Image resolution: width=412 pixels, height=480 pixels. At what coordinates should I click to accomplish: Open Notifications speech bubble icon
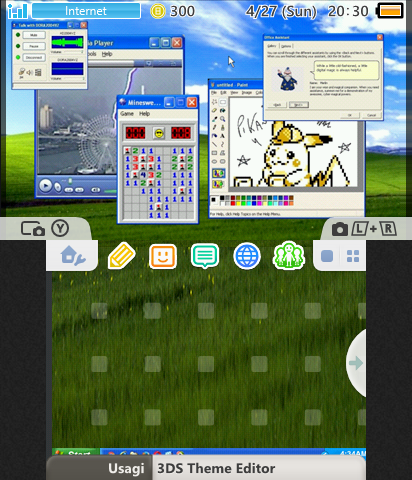point(205,256)
